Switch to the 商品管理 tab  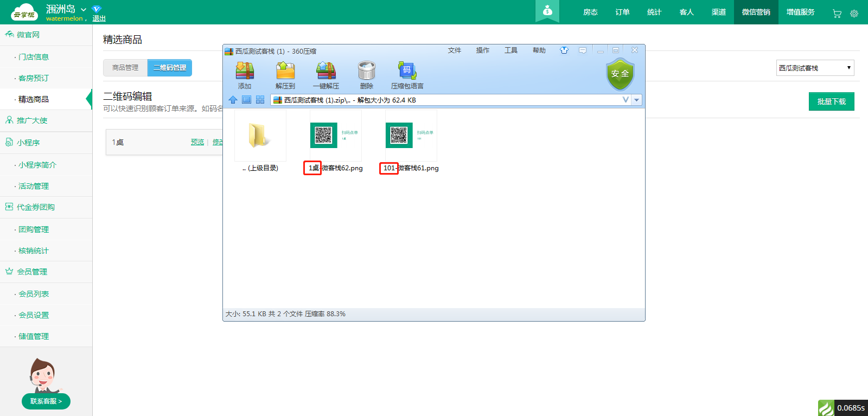click(x=125, y=68)
